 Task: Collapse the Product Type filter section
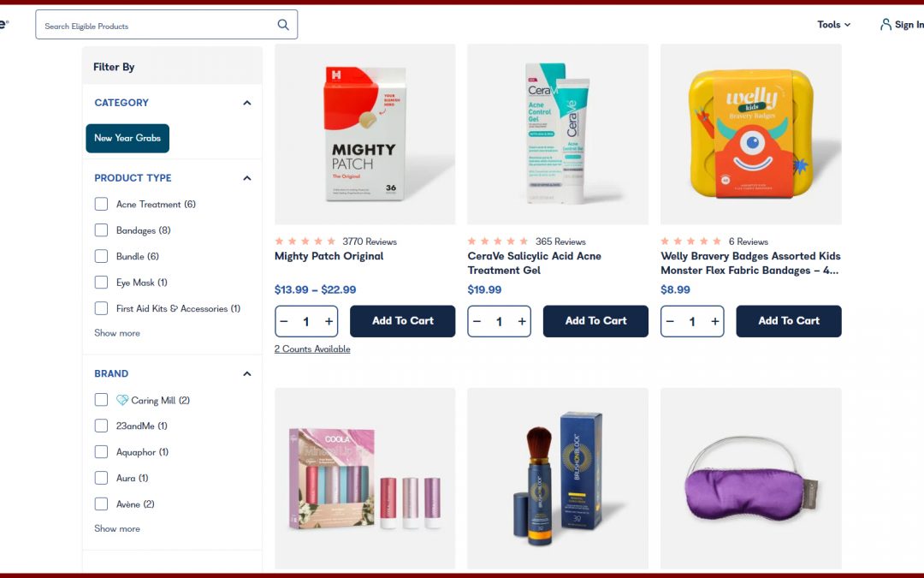click(x=247, y=178)
